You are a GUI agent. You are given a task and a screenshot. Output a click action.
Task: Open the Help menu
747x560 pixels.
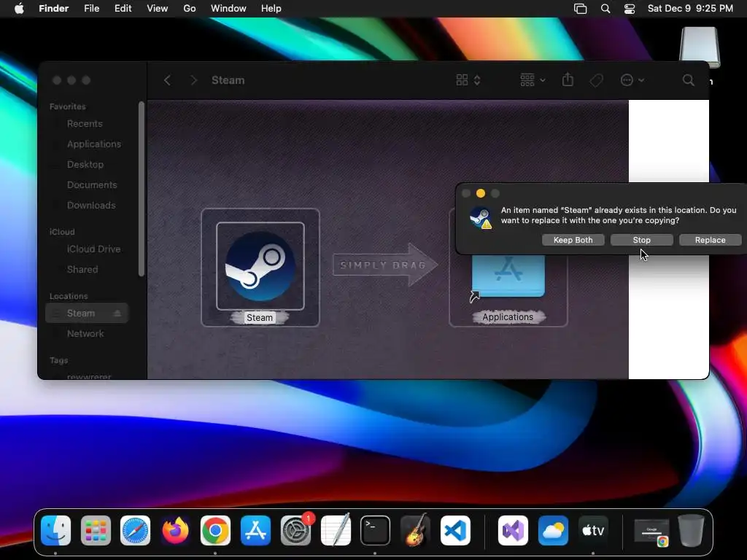click(x=271, y=9)
